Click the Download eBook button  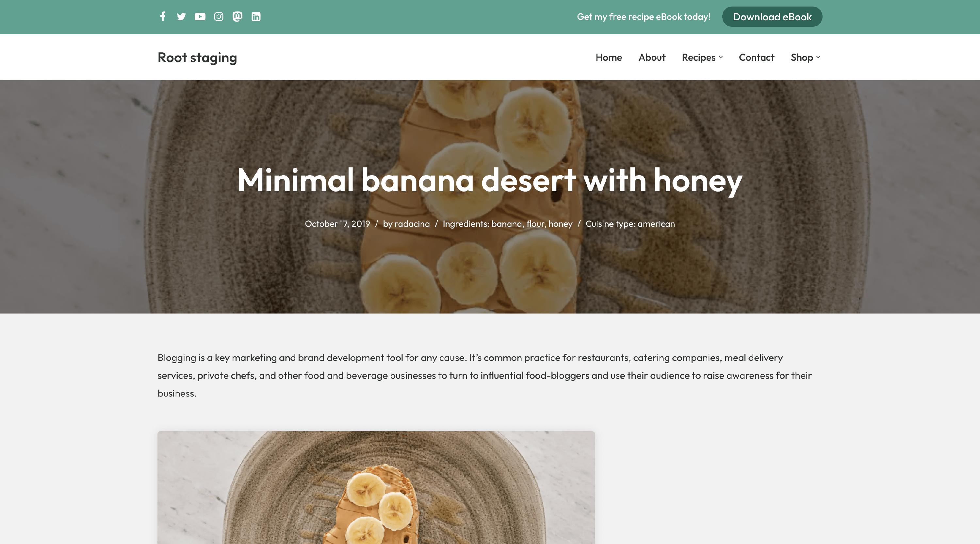(x=772, y=17)
